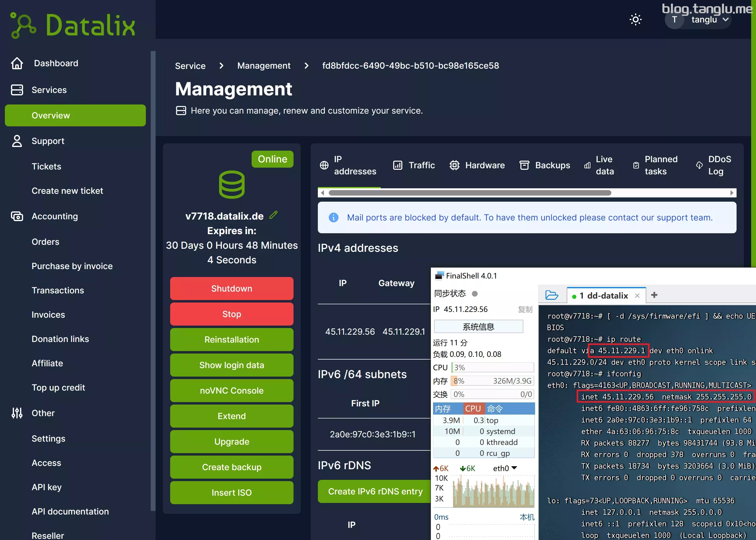
Task: Click the noVNC Console button
Action: click(x=232, y=390)
